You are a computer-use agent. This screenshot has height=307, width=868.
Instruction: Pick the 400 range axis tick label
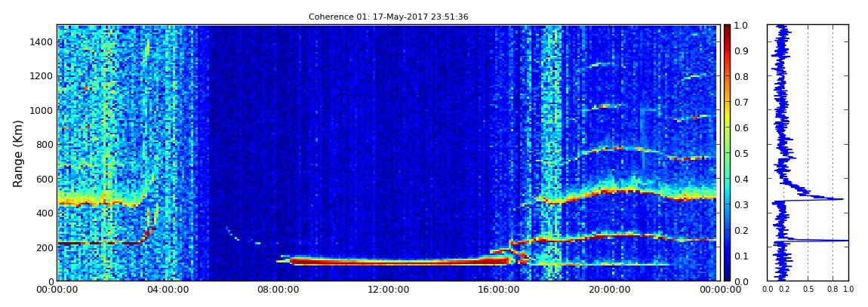(x=45, y=213)
